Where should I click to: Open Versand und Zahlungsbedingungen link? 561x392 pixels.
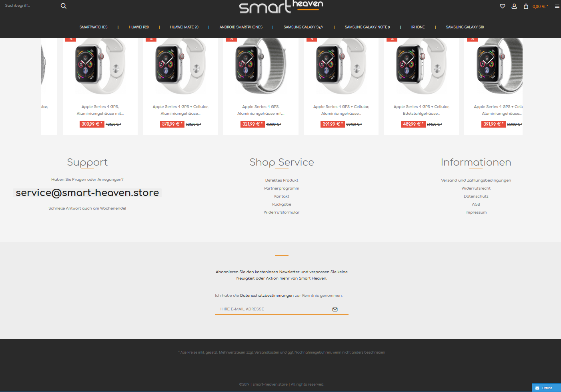coord(476,180)
